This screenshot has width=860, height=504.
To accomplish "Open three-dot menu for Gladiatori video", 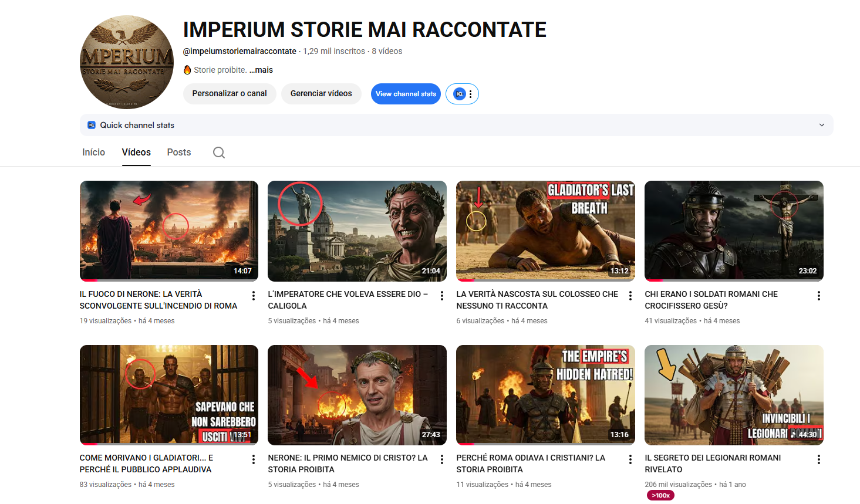I will [254, 459].
